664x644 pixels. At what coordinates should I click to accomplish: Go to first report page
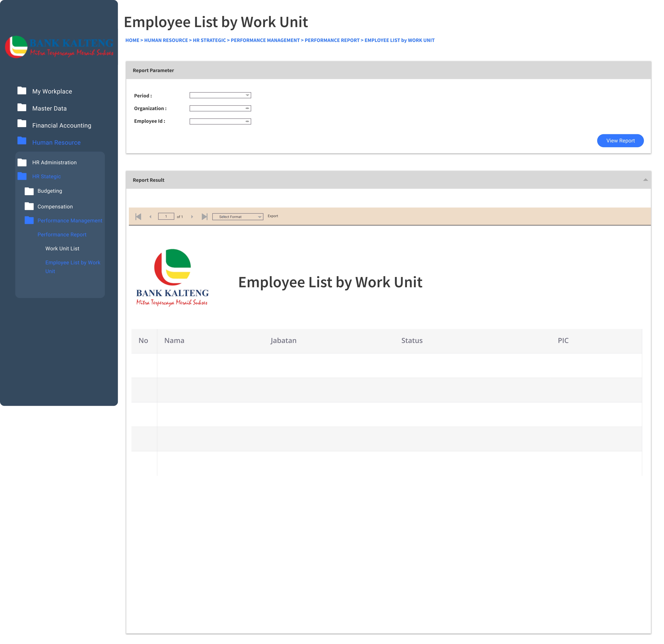click(138, 217)
